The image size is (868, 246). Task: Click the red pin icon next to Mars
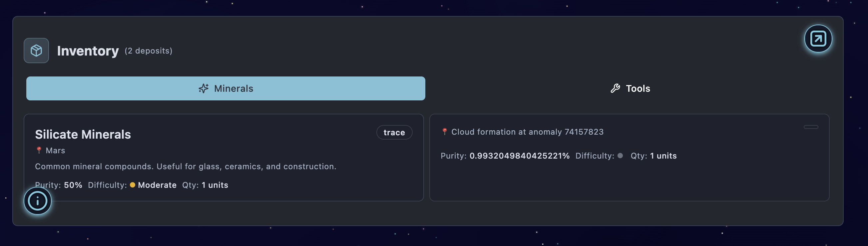(x=39, y=150)
